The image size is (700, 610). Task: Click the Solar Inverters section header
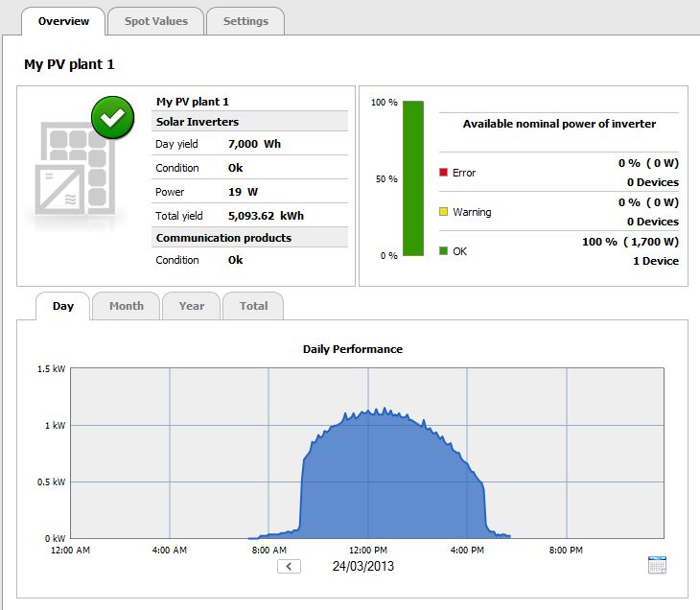tap(198, 122)
